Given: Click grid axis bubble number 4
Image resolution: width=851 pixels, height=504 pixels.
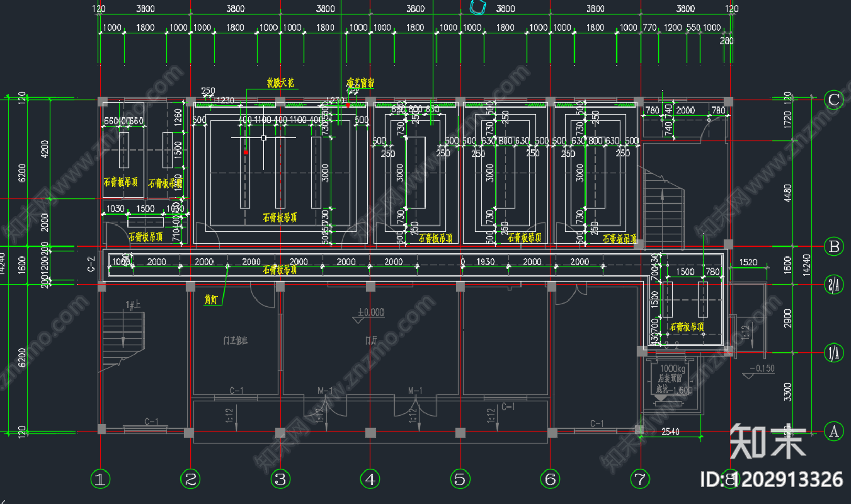Looking at the screenshot, I should tap(370, 479).
